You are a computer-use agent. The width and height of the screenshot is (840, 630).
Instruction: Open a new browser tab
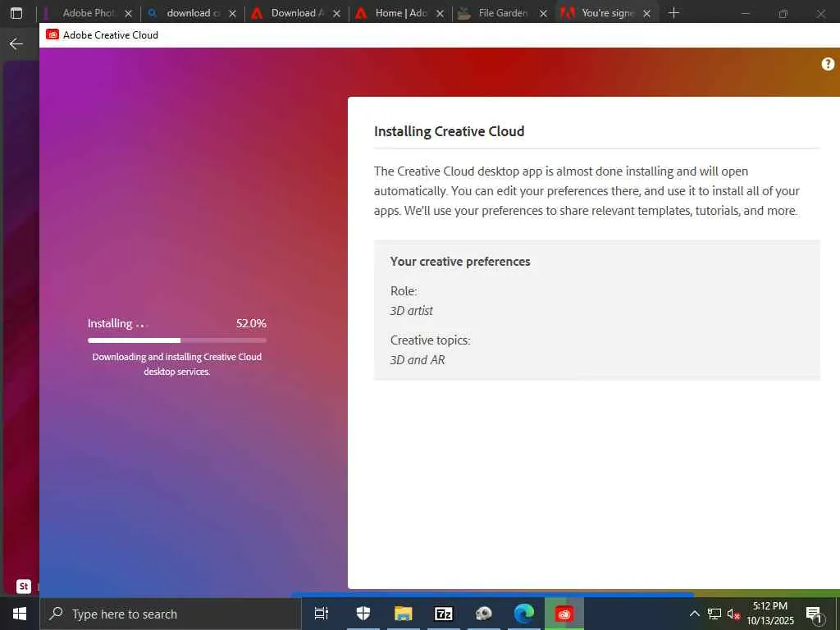674,13
